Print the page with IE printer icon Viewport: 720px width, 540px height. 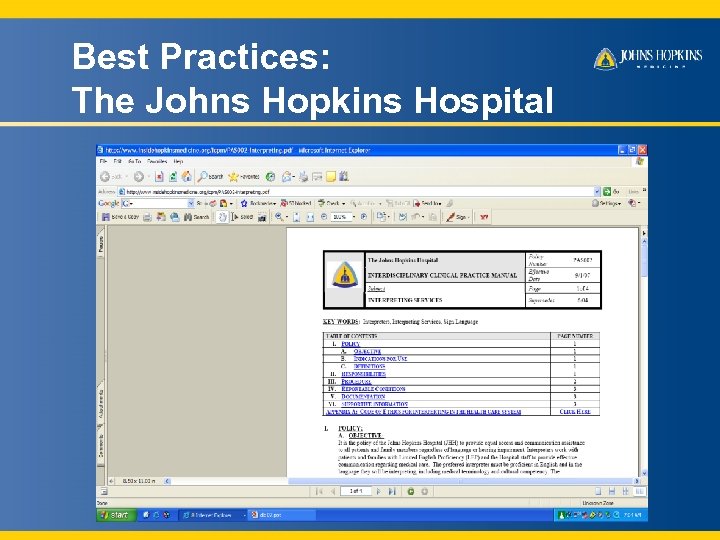(x=304, y=177)
